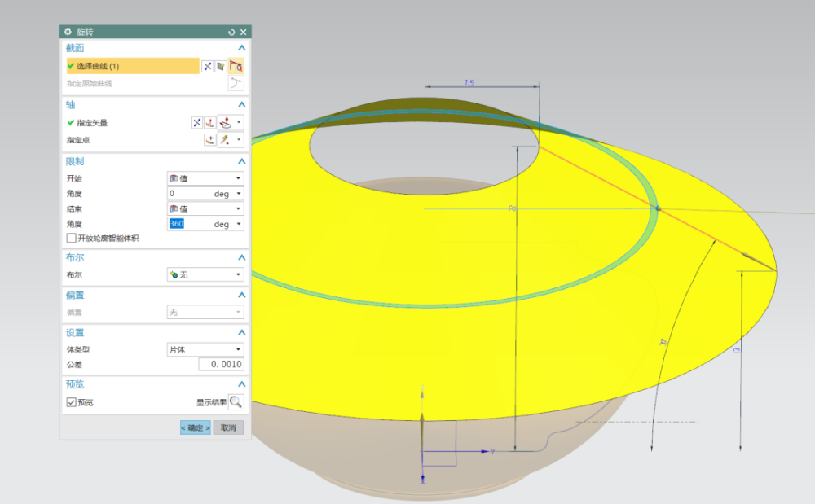The image size is (815, 504).
Task: Open the 开始 limit type dropdown
Action: tap(205, 178)
